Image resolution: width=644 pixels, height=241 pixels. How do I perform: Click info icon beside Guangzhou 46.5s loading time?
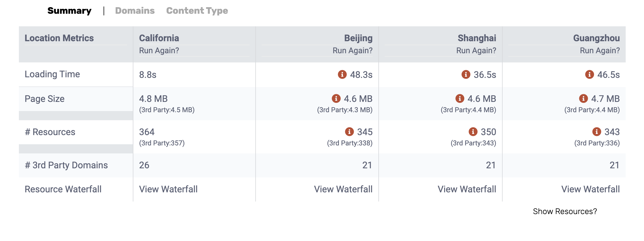point(589,74)
